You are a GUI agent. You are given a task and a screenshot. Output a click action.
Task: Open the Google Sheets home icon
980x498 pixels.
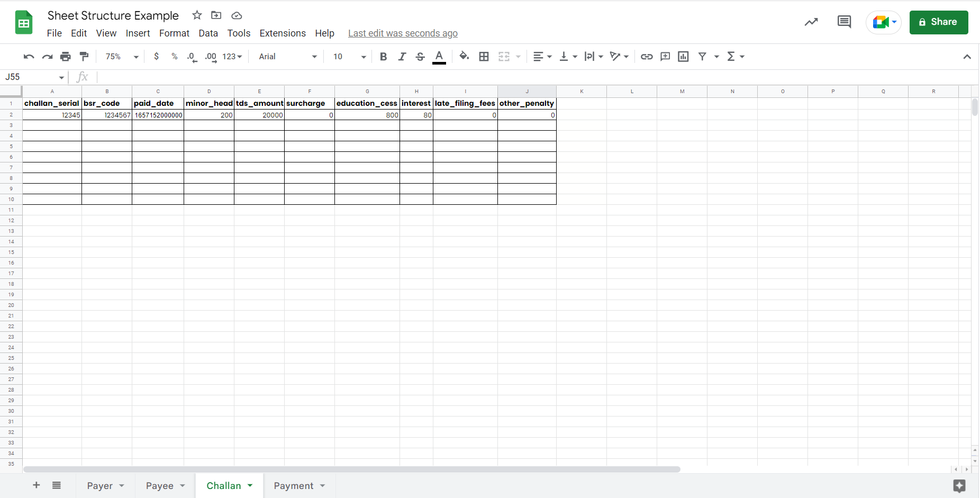[x=24, y=23]
